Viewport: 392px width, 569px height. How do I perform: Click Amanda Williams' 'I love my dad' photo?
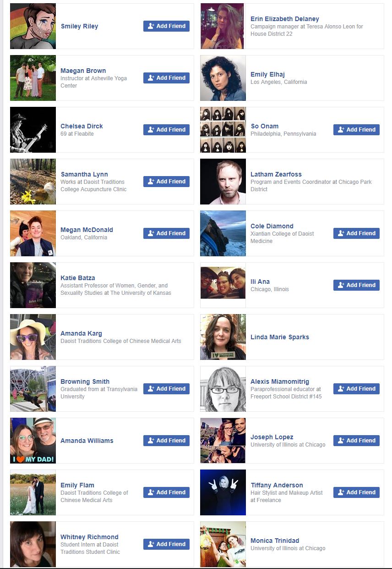point(33,441)
